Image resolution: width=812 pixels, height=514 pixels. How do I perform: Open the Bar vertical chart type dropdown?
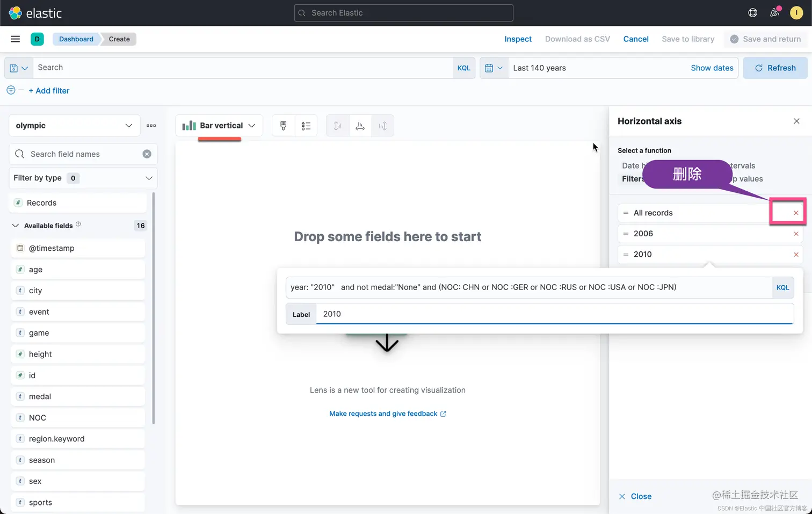(219, 126)
